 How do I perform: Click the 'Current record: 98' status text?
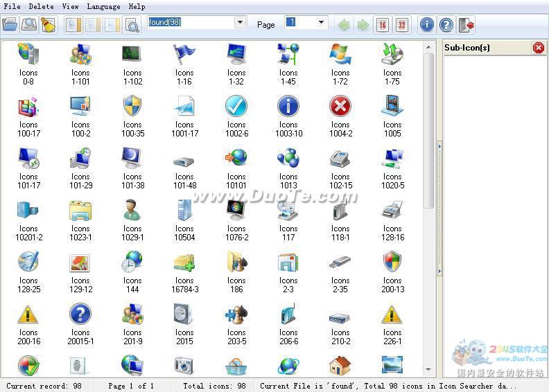[x=44, y=386]
